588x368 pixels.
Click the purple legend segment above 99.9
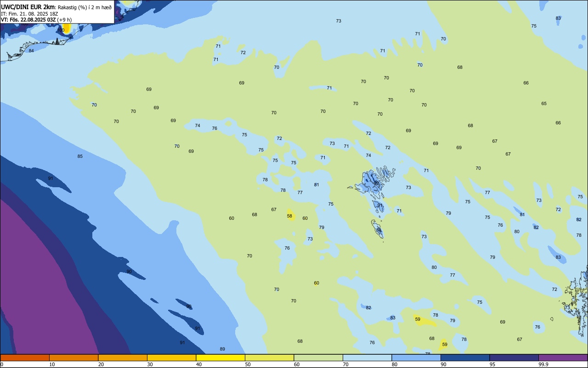(x=563, y=357)
